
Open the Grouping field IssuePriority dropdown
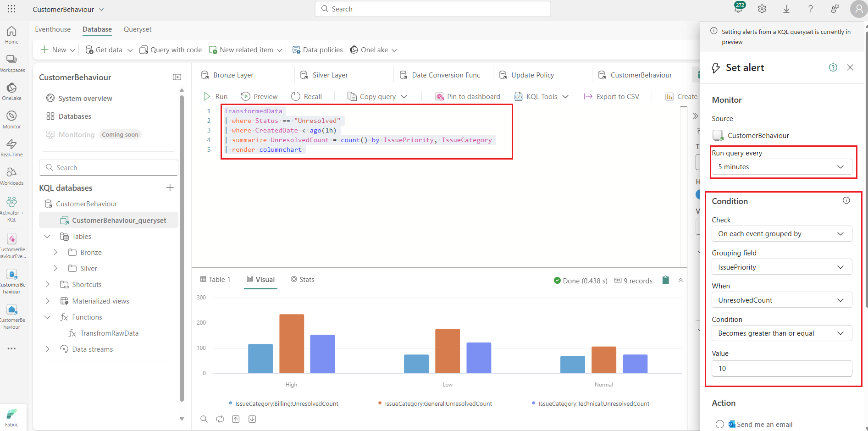[x=782, y=267]
